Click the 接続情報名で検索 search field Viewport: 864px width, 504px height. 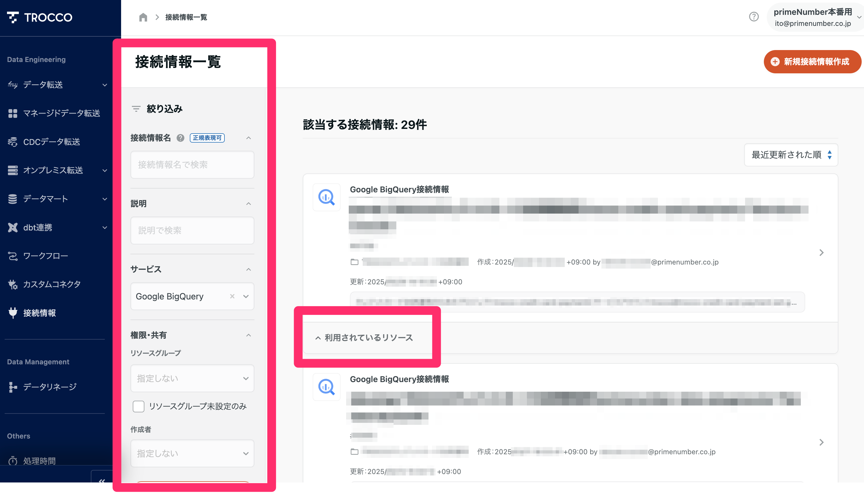click(x=192, y=165)
